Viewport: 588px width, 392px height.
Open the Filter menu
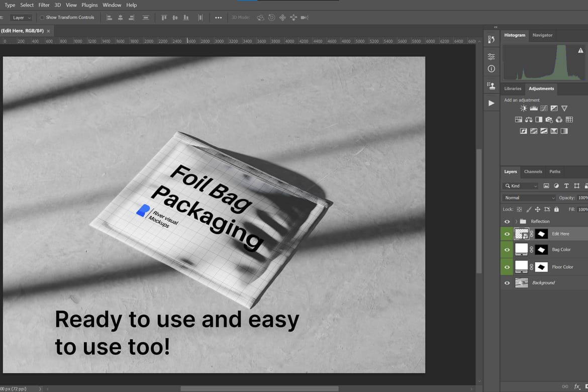(x=44, y=5)
